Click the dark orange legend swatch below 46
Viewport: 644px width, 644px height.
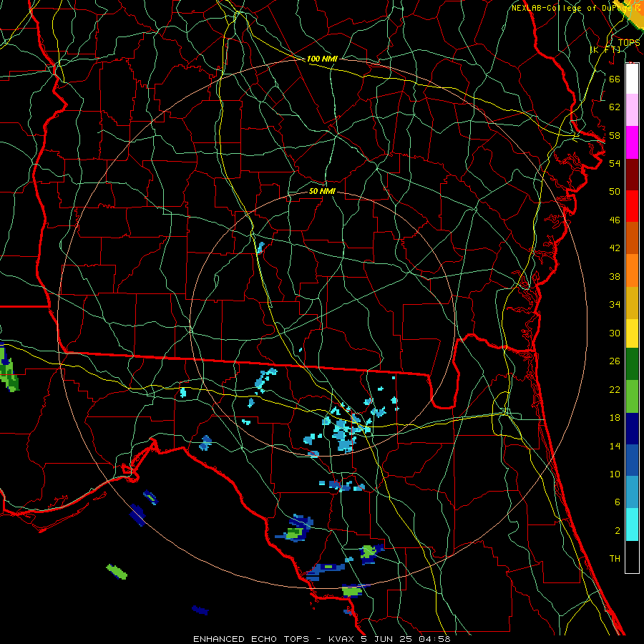[632, 238]
